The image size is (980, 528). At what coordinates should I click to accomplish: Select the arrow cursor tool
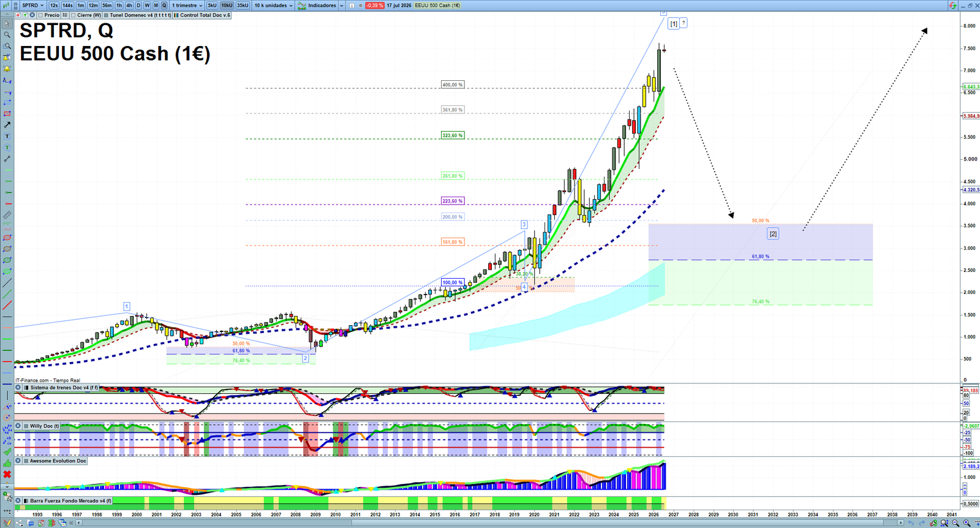[7, 24]
